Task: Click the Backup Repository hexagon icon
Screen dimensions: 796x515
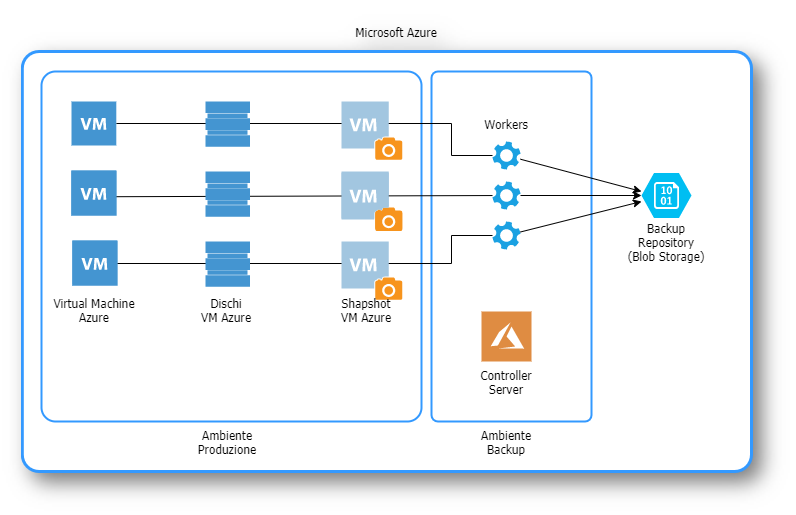Action: click(666, 196)
